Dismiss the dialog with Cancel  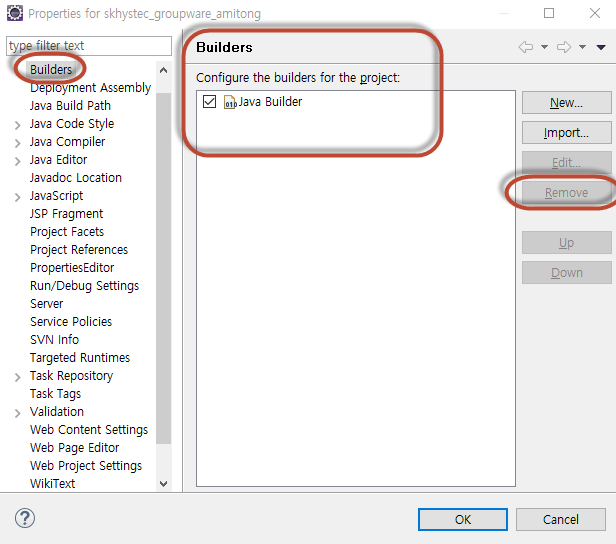[x=561, y=520]
